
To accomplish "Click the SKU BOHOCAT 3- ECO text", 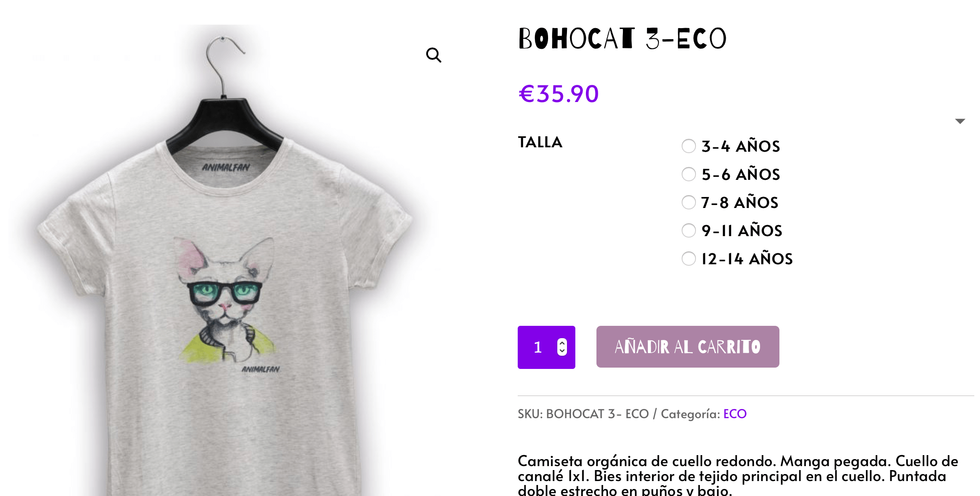I will (x=583, y=414).
